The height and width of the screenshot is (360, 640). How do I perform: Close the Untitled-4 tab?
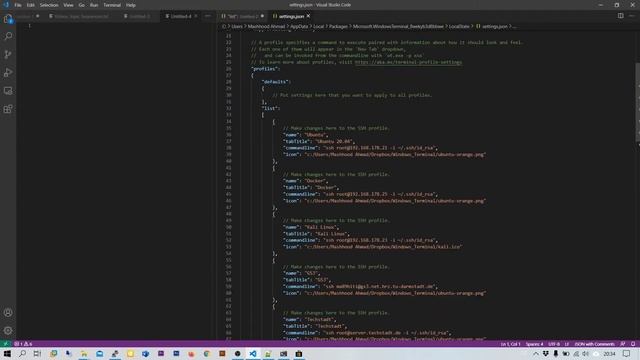pyautogui.click(x=196, y=16)
